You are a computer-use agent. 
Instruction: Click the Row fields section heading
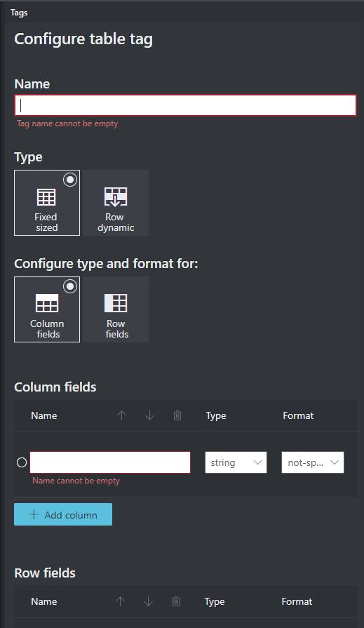tap(45, 573)
